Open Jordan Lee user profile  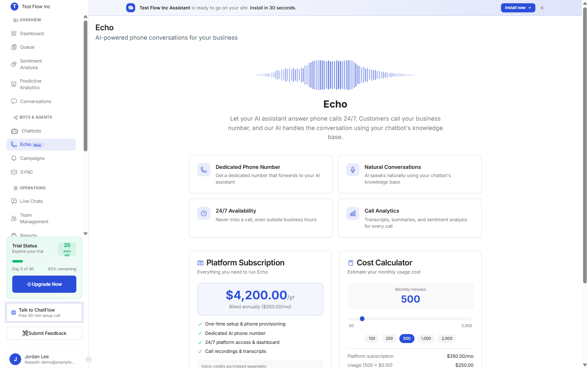(x=44, y=359)
